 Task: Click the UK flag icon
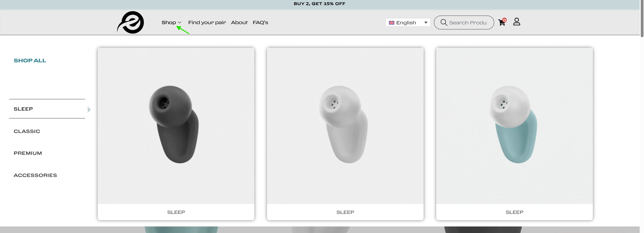point(392,23)
